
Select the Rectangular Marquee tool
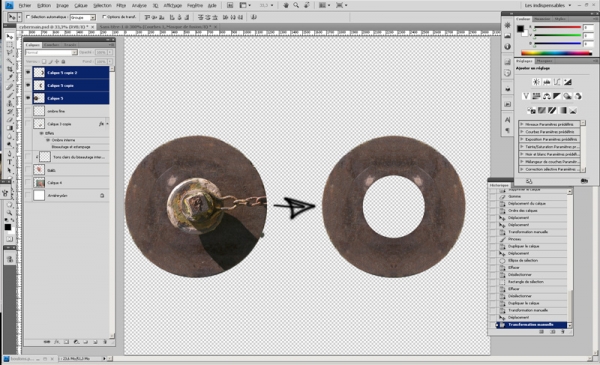pyautogui.click(x=10, y=45)
